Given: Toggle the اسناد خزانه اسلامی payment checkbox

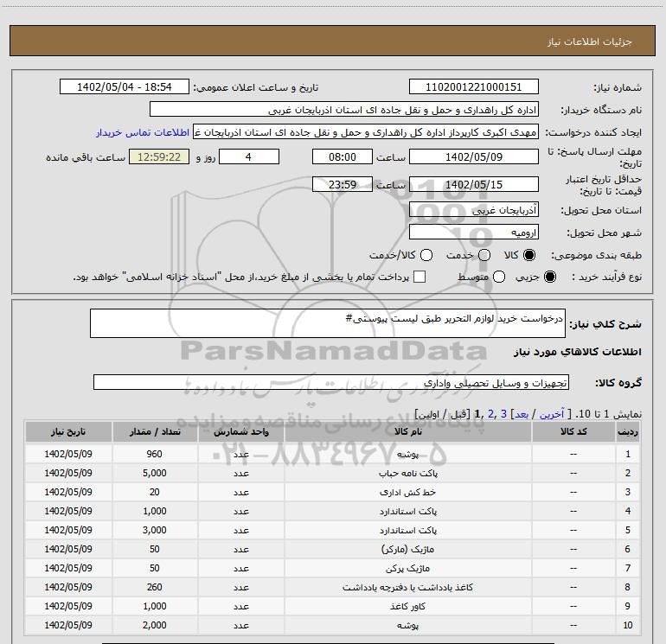Looking at the screenshot, I should click(419, 277).
